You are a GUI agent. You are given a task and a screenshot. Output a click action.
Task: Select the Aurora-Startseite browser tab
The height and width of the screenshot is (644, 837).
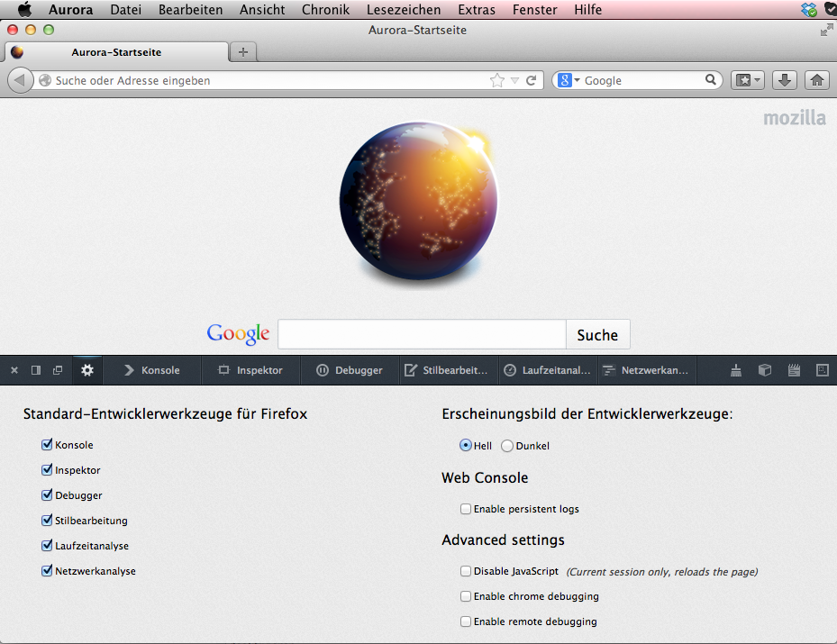116,52
